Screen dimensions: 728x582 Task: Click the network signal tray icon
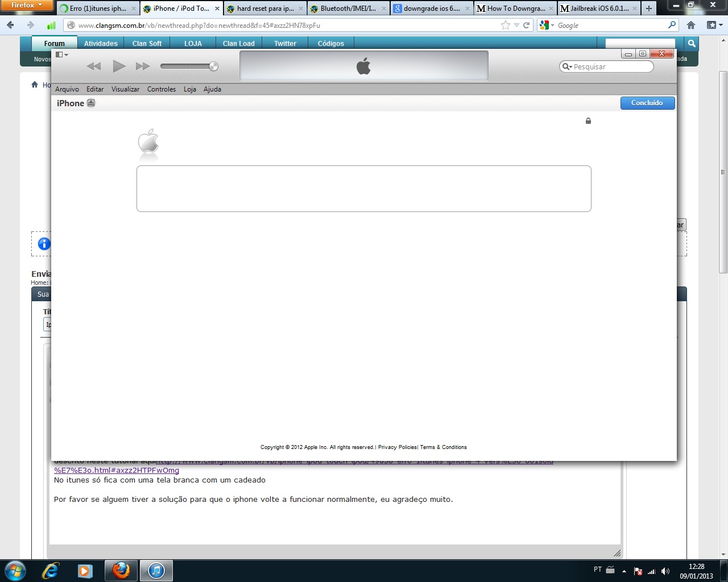[x=652, y=571]
